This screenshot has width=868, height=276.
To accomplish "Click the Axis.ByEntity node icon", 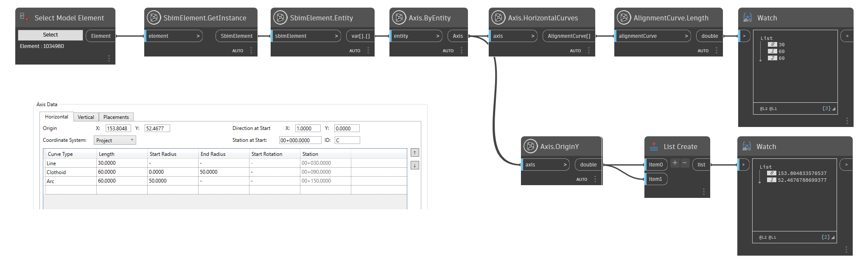I will click(399, 17).
